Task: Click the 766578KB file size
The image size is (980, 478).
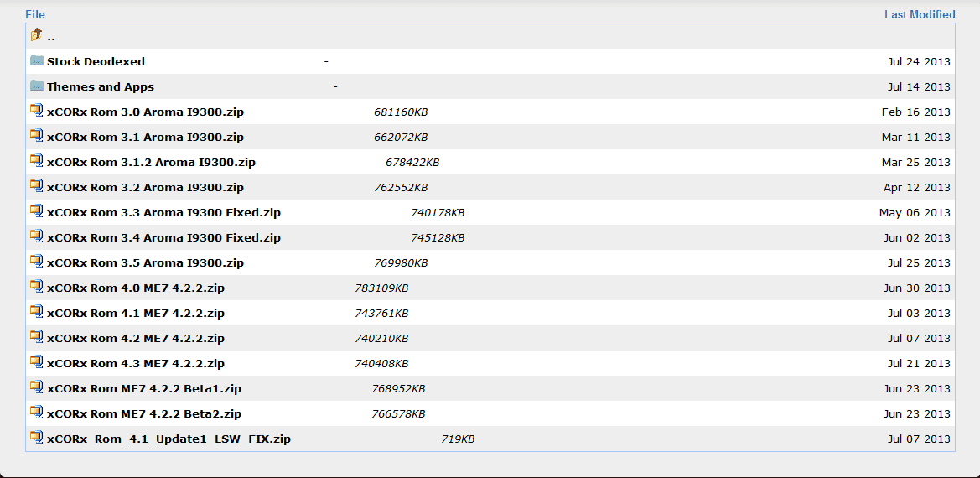Action: pyautogui.click(x=398, y=413)
